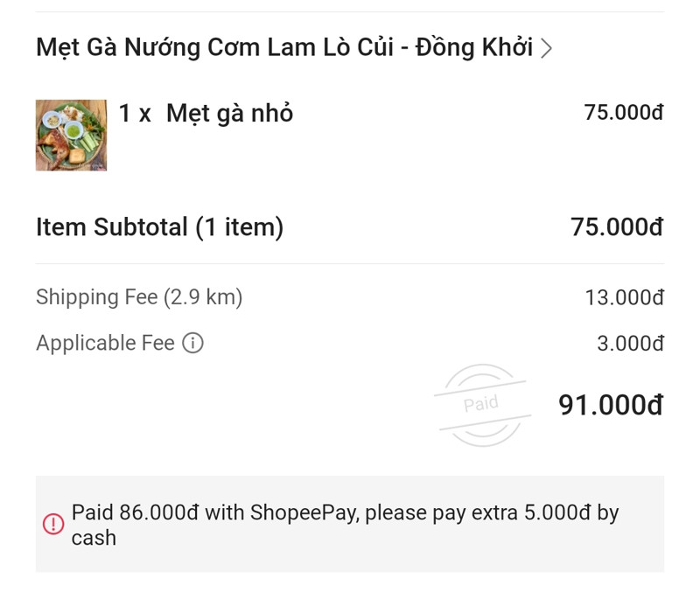The image size is (700, 613).
Task: Open the Mẹt gà nhỏ food thumbnail
Action: (71, 135)
